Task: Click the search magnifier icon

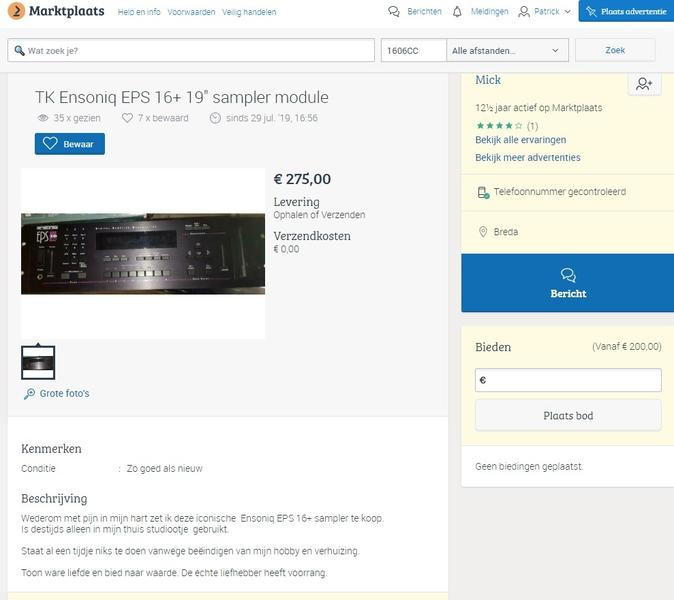Action: point(19,50)
